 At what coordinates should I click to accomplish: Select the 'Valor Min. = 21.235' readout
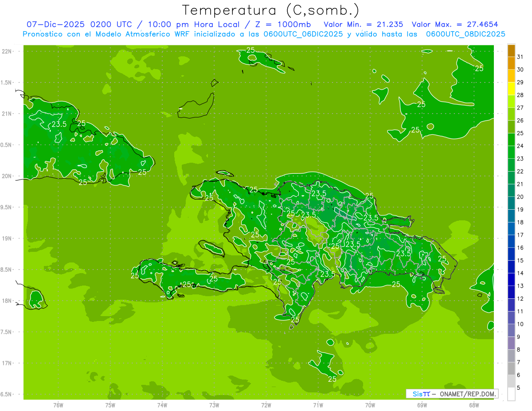point(364,24)
